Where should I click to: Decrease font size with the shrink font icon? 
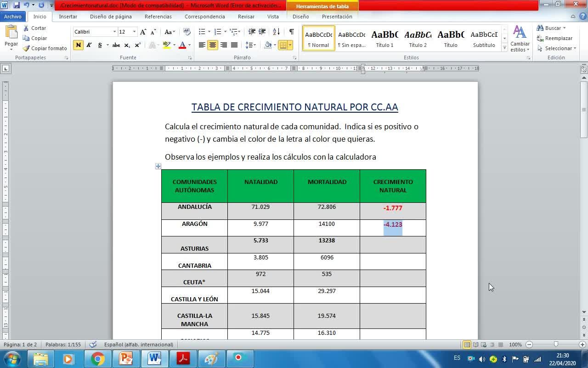tap(153, 32)
